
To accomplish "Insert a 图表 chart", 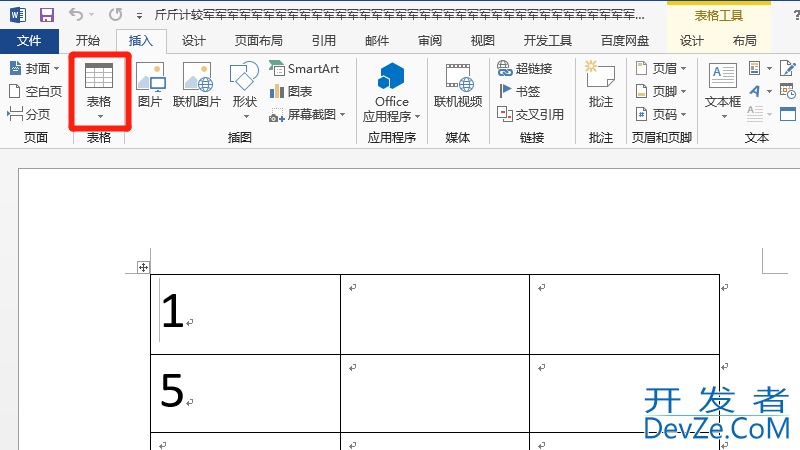I will coord(291,91).
